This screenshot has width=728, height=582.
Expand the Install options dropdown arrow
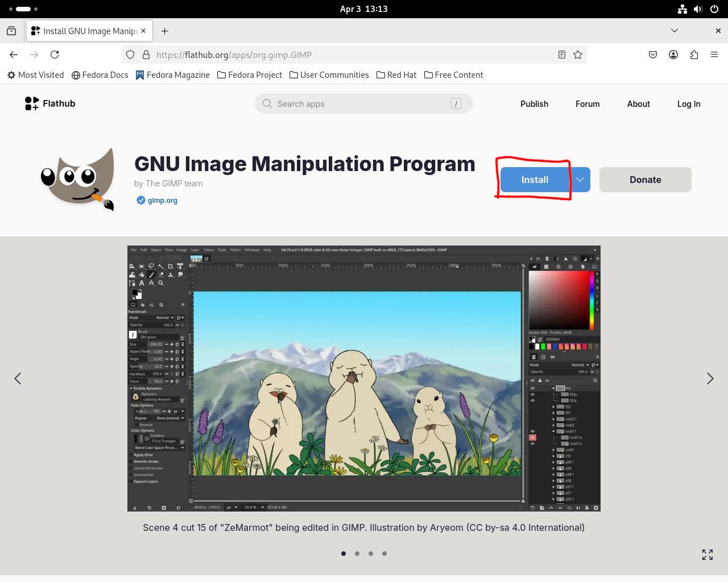pyautogui.click(x=580, y=180)
